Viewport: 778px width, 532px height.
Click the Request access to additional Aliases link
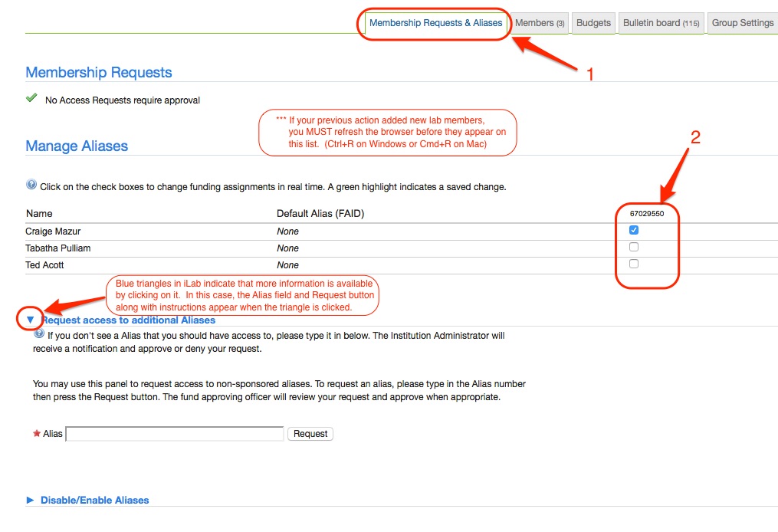[129, 320]
